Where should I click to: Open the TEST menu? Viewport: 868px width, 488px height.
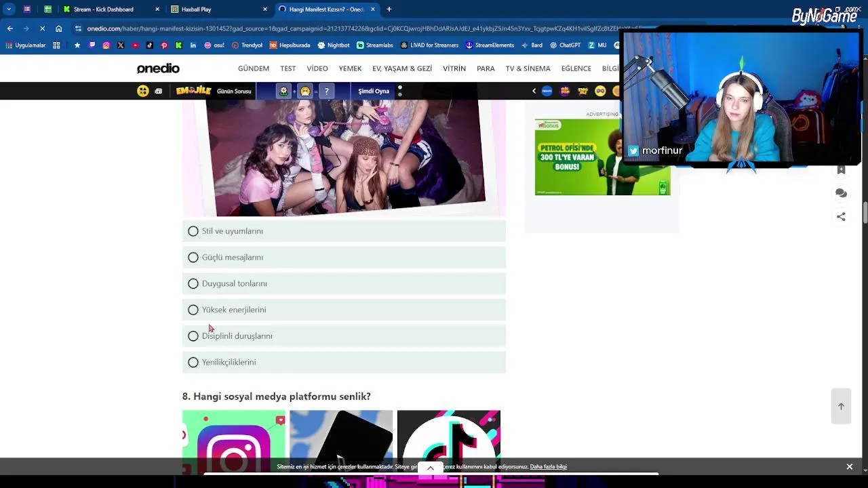tap(288, 68)
